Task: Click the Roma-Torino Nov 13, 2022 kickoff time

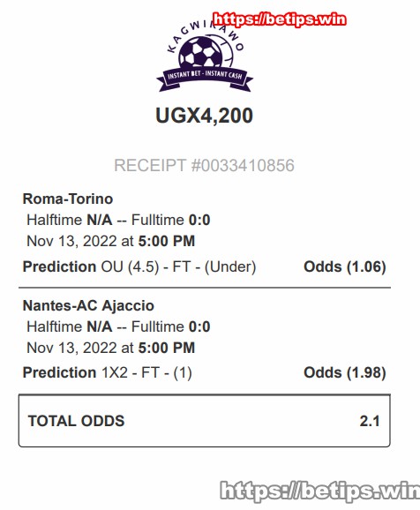Action: tap(111, 242)
